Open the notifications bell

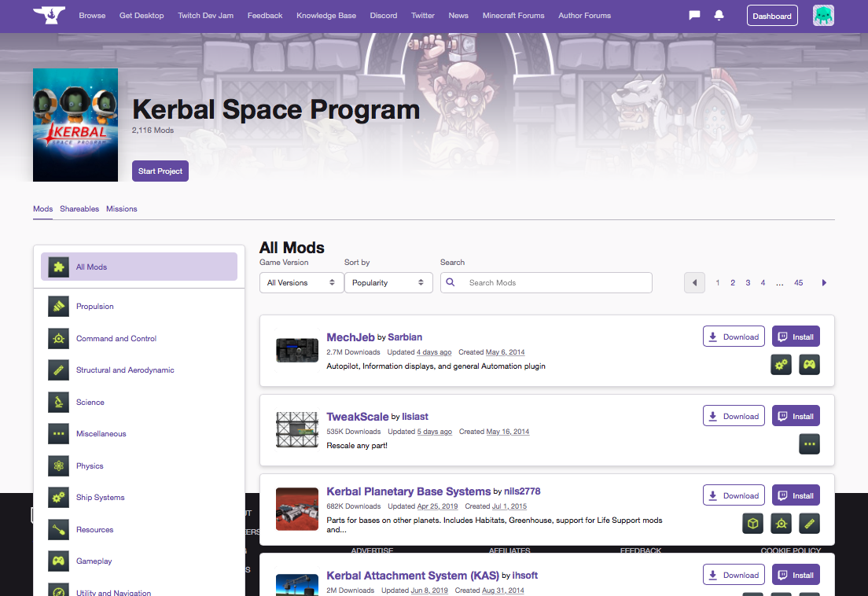(x=719, y=16)
